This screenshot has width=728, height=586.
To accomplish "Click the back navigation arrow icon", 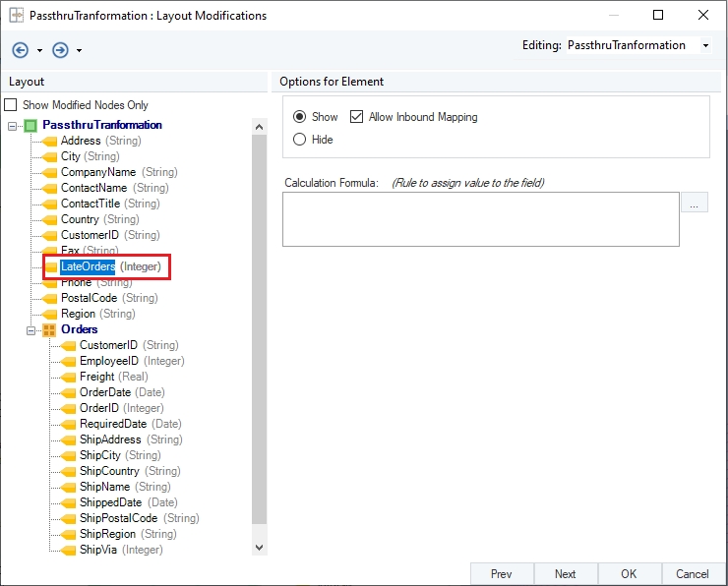I will click(21, 50).
